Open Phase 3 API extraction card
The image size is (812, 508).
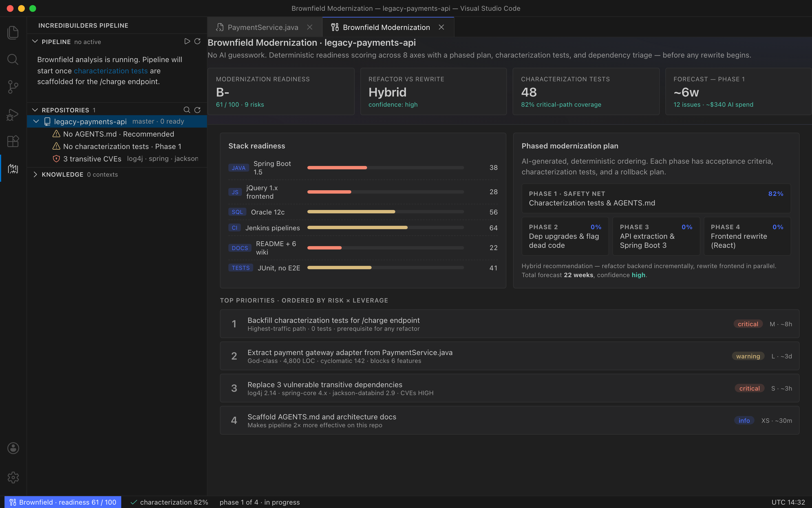[656, 236]
